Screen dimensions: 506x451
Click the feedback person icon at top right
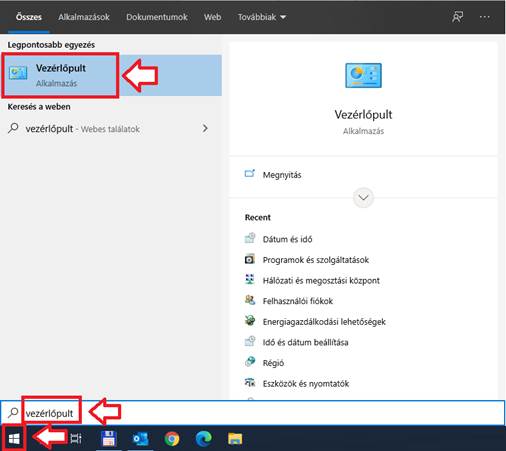458,17
